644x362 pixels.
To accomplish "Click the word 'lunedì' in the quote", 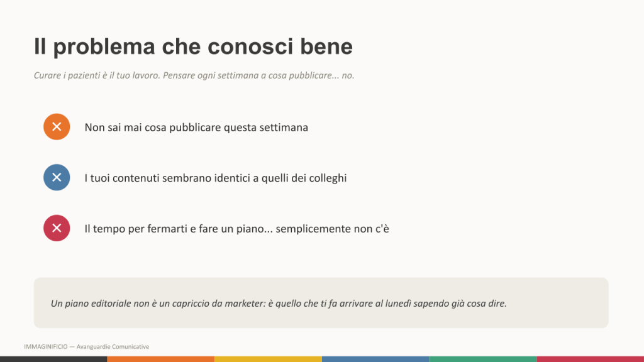I will tap(398, 304).
